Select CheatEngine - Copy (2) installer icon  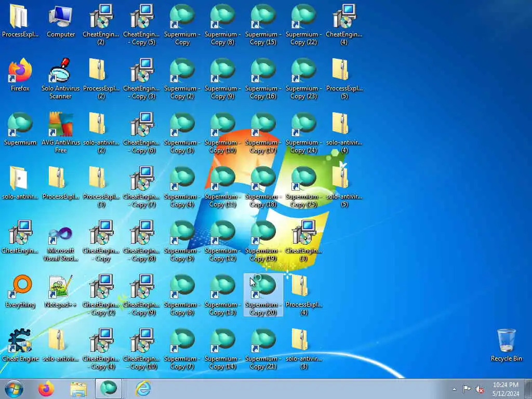pyautogui.click(x=101, y=295)
